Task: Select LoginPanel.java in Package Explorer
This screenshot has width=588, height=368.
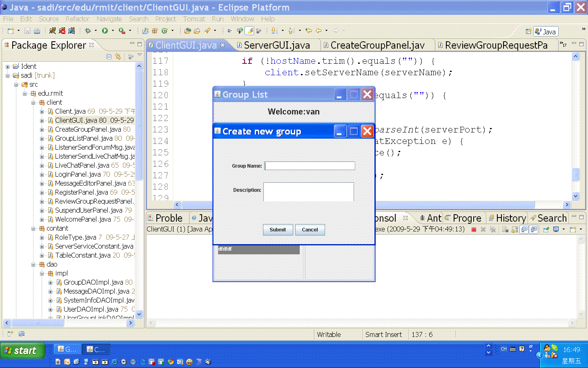Action: pos(91,175)
